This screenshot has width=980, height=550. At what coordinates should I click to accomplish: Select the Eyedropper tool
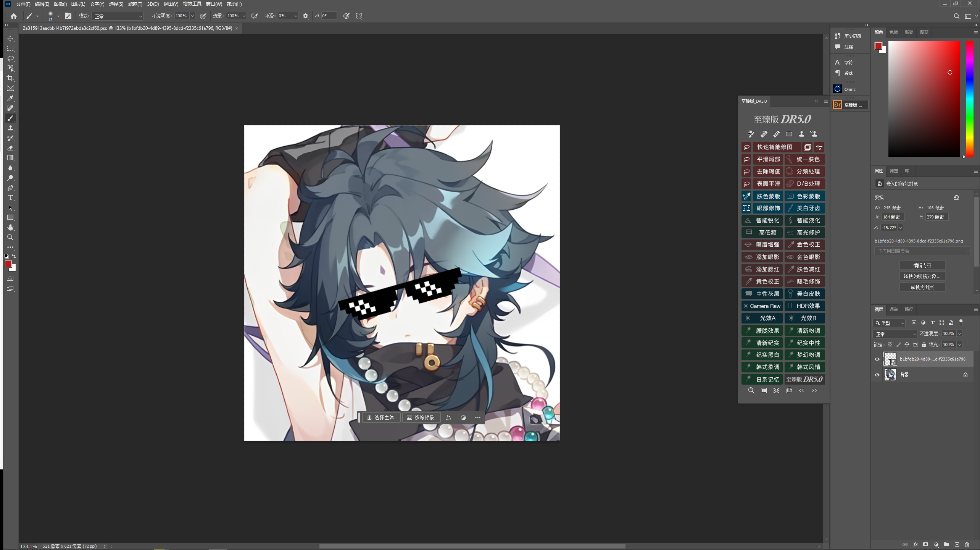(x=10, y=98)
